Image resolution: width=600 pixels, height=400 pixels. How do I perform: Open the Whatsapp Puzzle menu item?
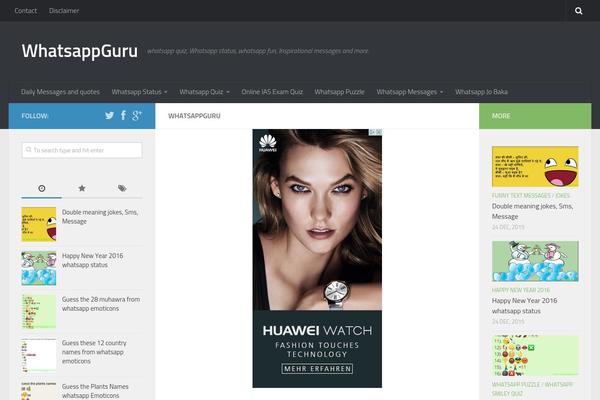(339, 92)
